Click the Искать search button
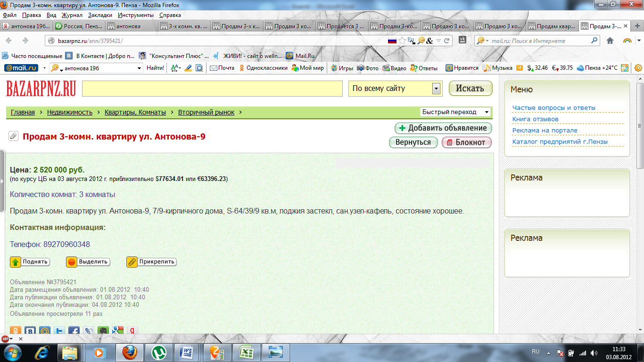This screenshot has width=644, height=362. click(471, 88)
